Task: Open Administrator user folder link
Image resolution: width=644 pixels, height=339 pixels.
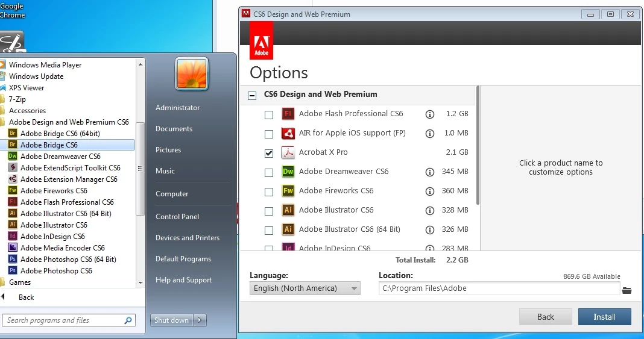Action: point(177,108)
